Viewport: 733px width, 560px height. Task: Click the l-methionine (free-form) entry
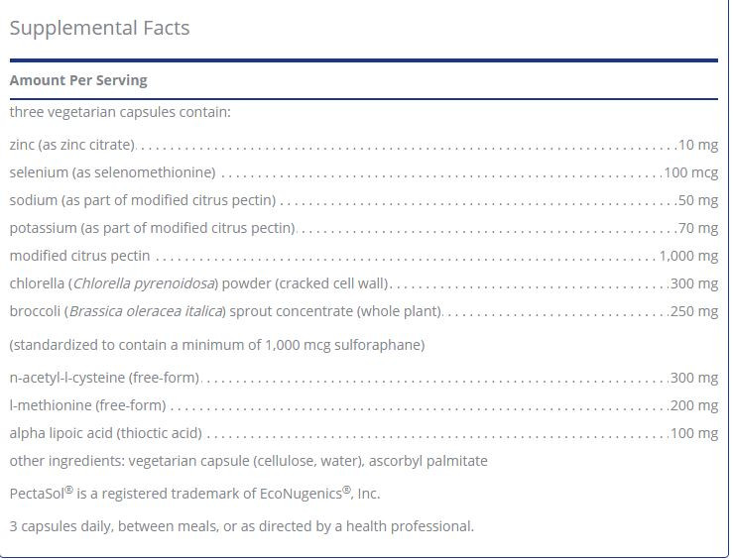(87, 405)
